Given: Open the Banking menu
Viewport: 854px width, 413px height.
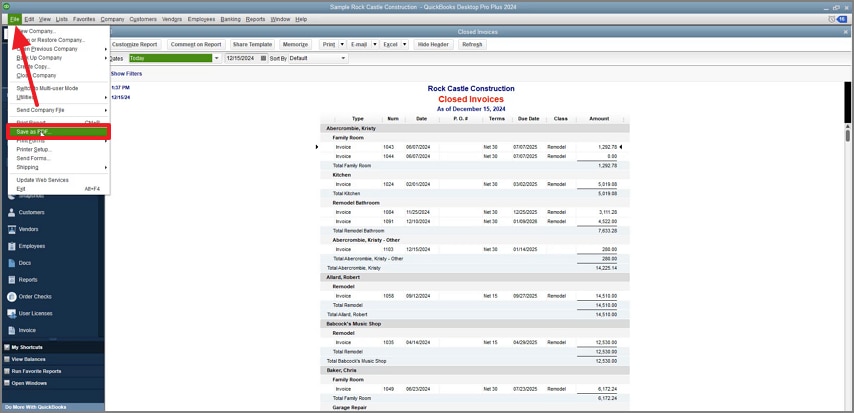Looking at the screenshot, I should [x=230, y=19].
